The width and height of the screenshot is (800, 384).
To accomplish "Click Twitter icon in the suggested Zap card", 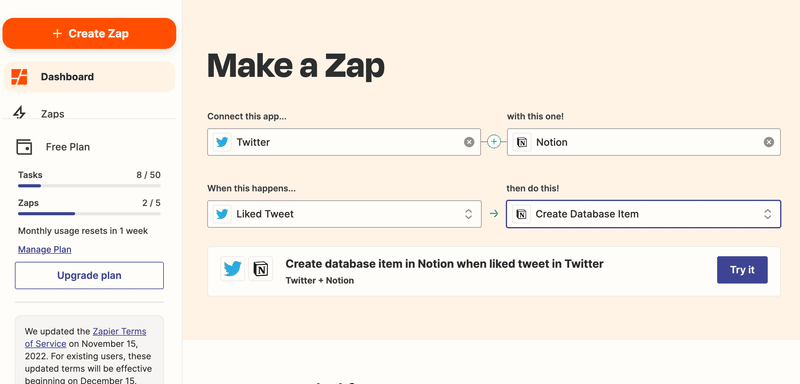I will (233, 269).
